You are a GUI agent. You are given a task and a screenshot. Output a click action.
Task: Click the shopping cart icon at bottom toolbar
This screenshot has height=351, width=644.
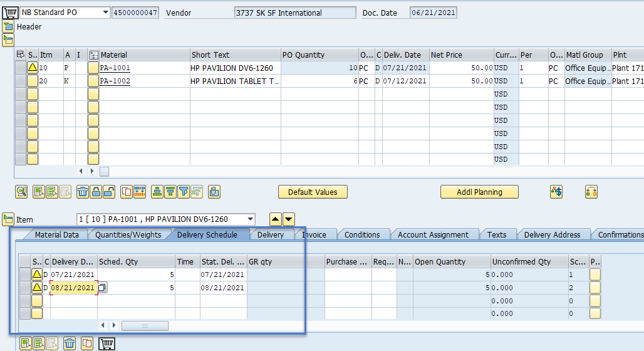point(107,343)
